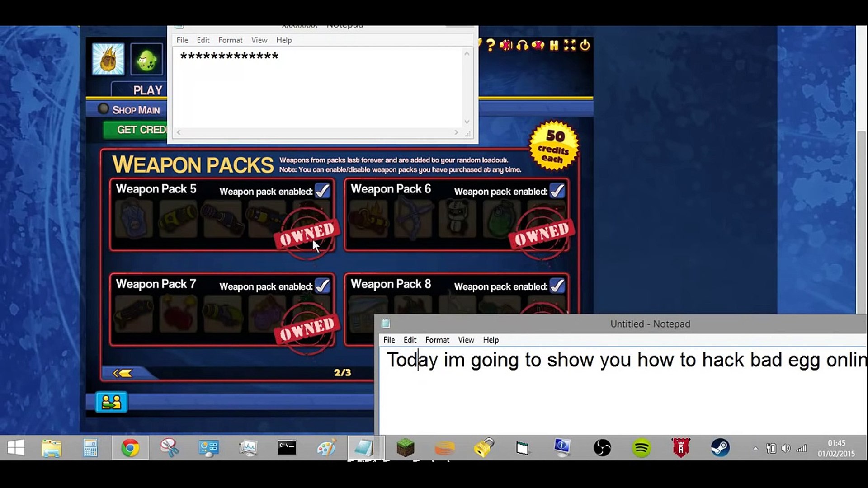Viewport: 868px width, 488px height.
Task: Click the fullscreen arrows icon
Action: coord(570,45)
